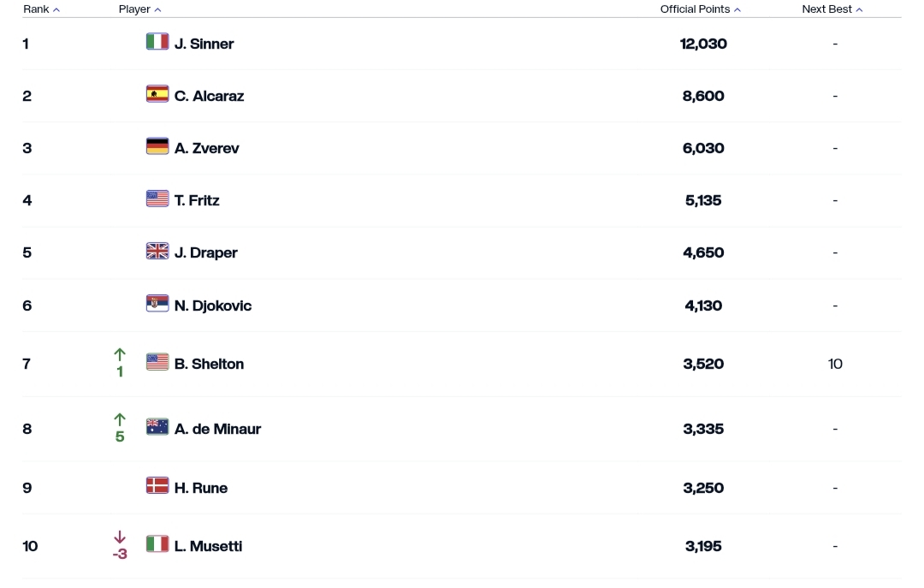Click the British flag next to J. Draper
The width and height of the screenshot is (924, 588).
point(157,251)
